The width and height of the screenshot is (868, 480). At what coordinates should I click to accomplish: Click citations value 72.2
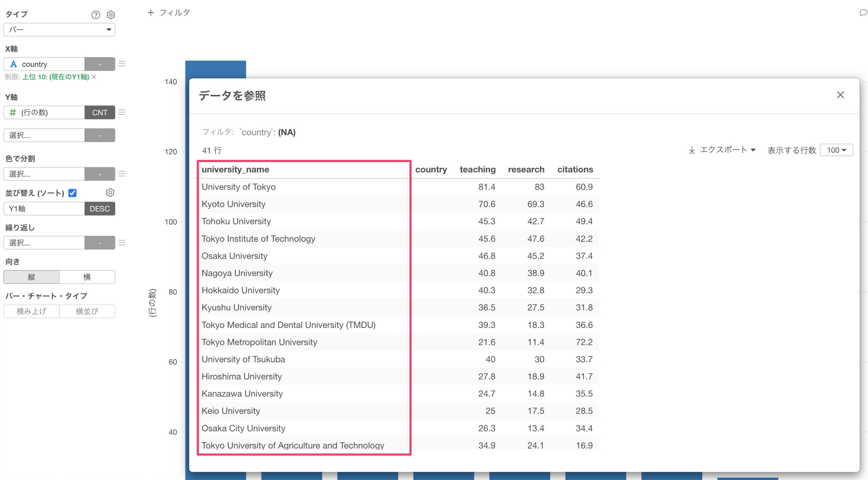coord(584,342)
